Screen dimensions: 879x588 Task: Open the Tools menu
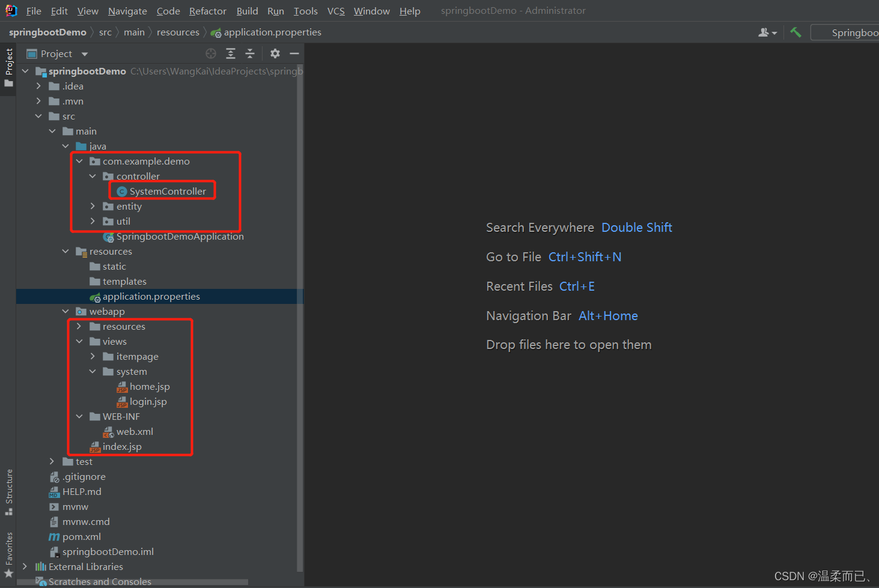(x=305, y=11)
